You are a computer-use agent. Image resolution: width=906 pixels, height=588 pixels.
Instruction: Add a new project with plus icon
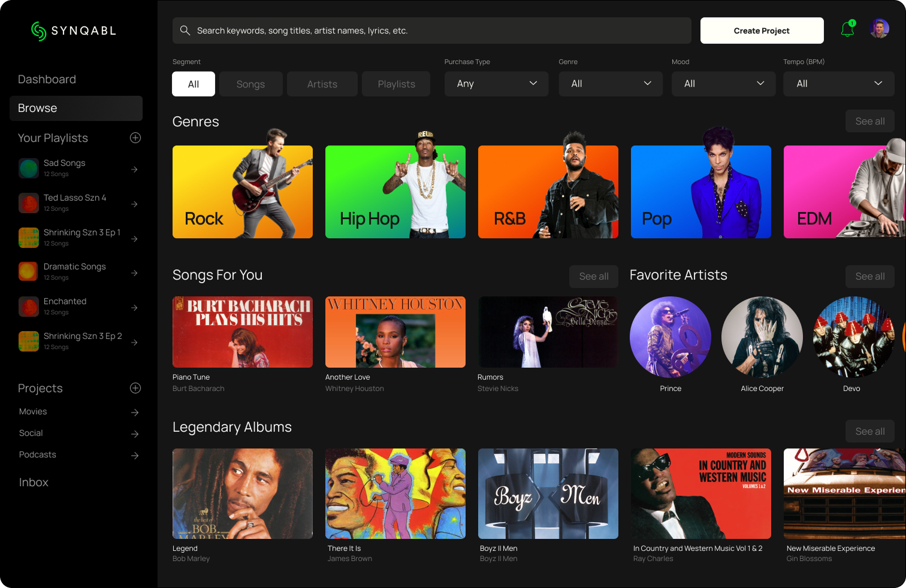pyautogui.click(x=135, y=388)
